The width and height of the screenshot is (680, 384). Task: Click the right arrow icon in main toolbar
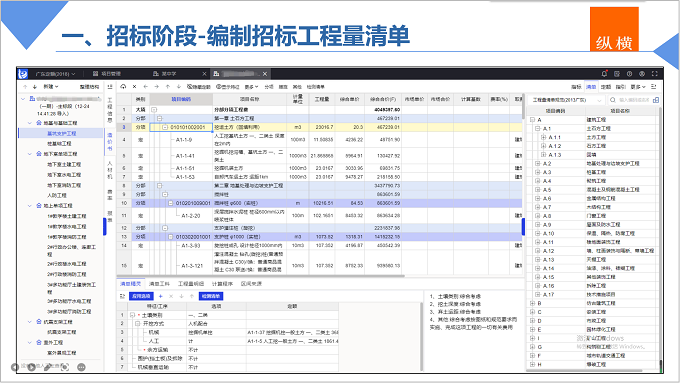pos(157,87)
